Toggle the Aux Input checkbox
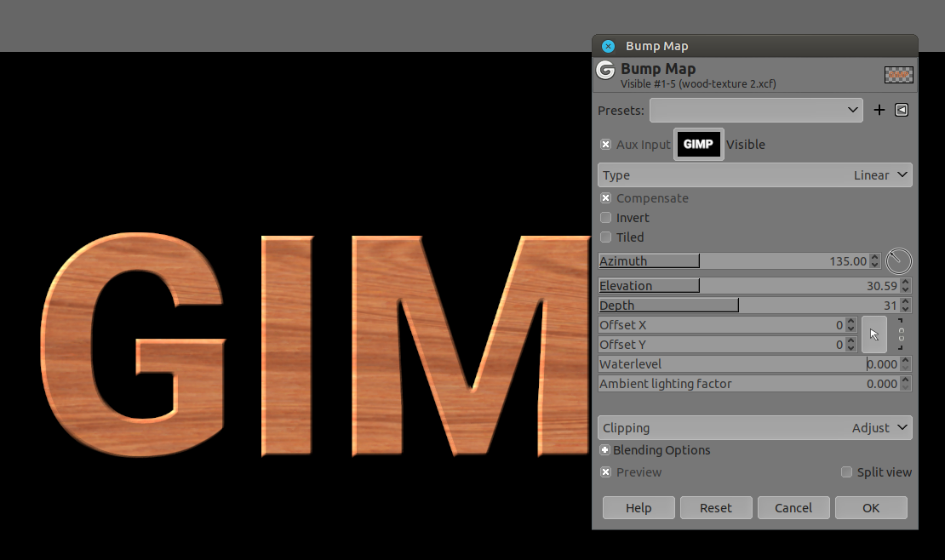This screenshot has height=560, width=945. pos(605,144)
